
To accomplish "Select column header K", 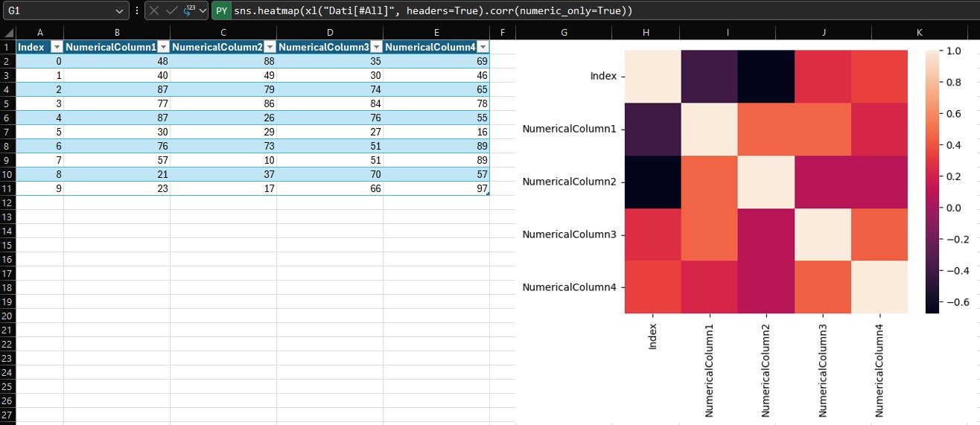I will pos(920,32).
